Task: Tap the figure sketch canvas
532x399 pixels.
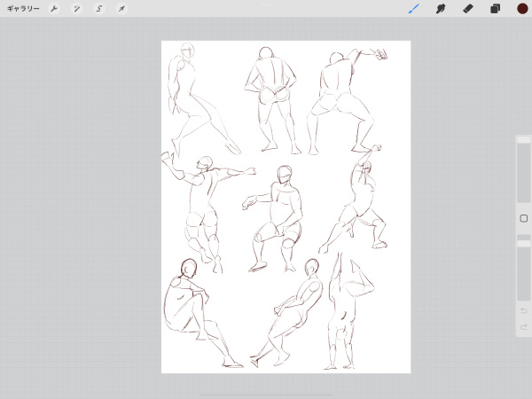Action: 286,207
